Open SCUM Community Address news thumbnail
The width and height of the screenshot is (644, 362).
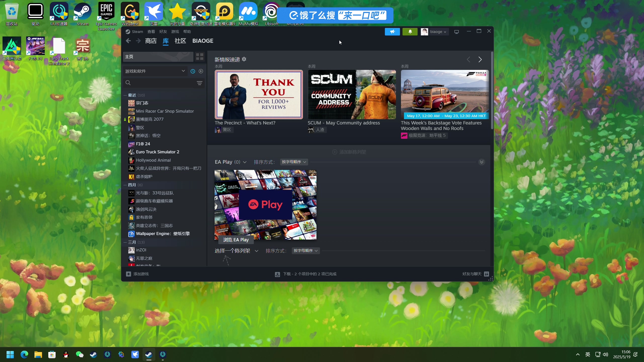(x=352, y=95)
